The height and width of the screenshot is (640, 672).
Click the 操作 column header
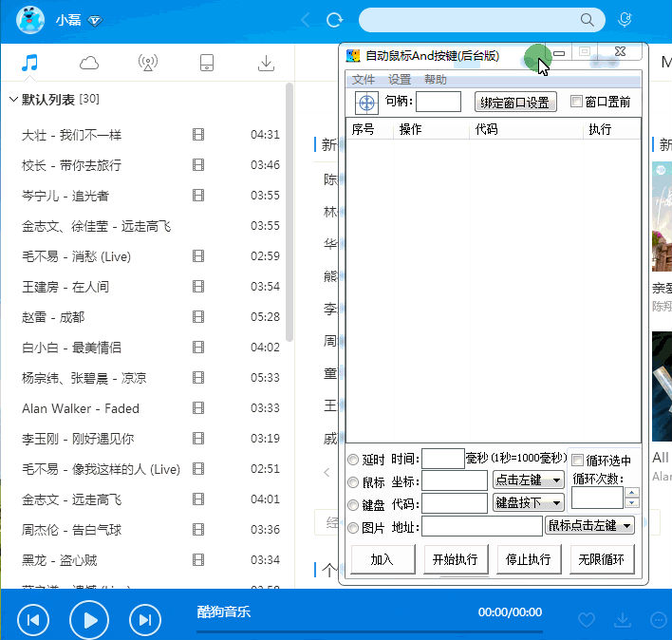[431, 129]
